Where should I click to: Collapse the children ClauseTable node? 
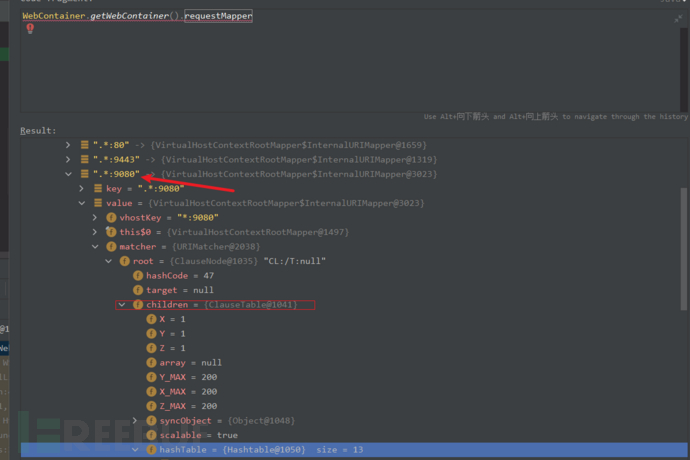[122, 304]
